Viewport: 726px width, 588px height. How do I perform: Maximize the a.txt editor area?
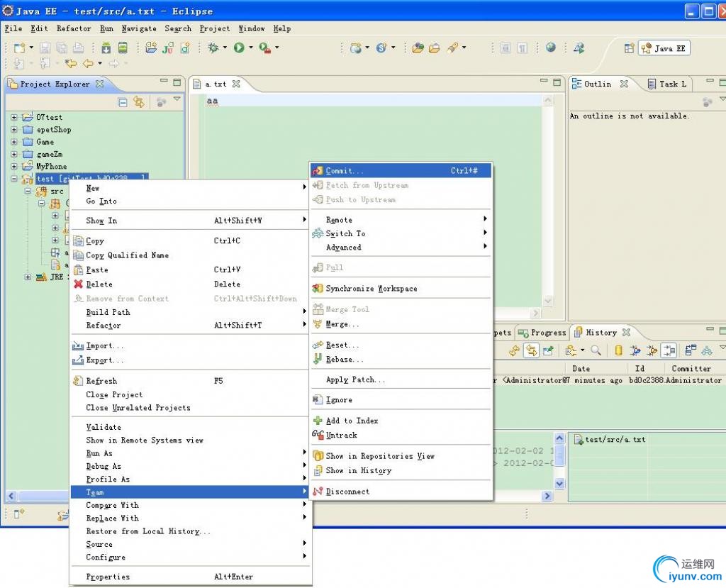coord(557,82)
